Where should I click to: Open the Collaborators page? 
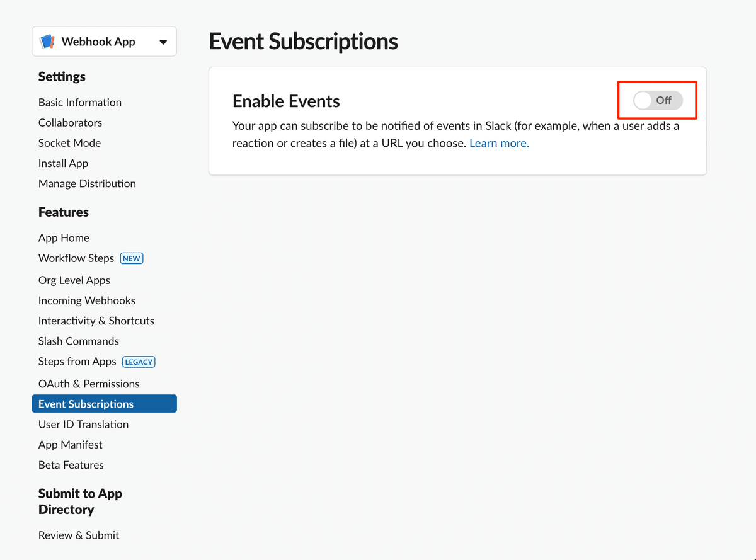point(70,122)
